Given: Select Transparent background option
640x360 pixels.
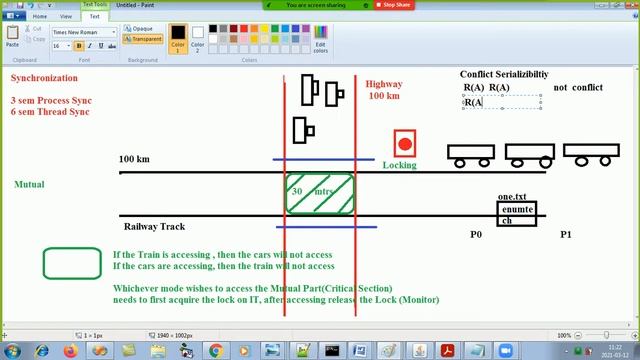Looking at the screenshot, I should click(x=142, y=39).
